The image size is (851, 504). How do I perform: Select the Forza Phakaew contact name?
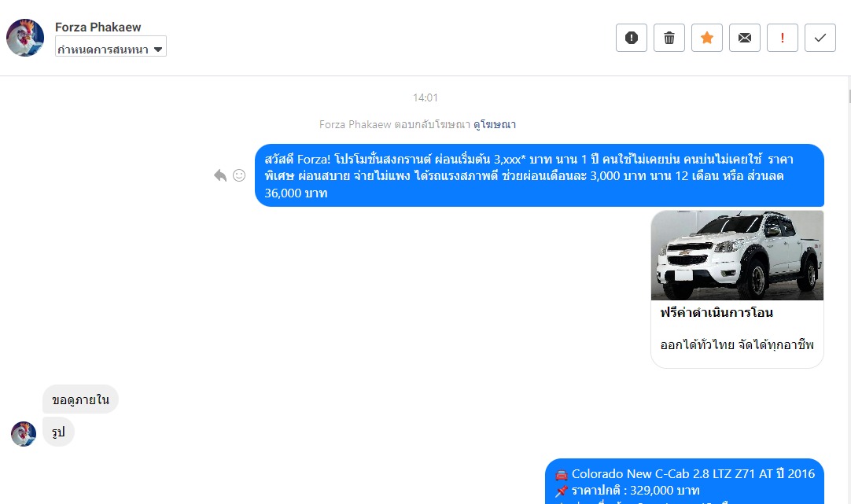tap(98, 27)
